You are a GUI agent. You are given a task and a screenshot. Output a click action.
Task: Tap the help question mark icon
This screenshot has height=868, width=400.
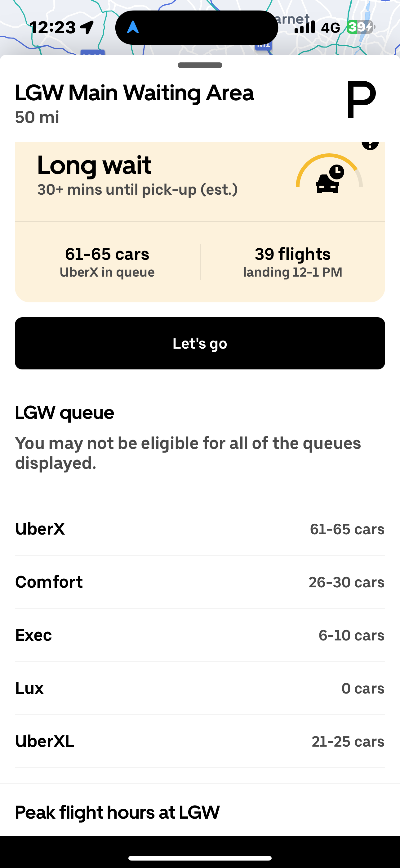click(x=370, y=145)
